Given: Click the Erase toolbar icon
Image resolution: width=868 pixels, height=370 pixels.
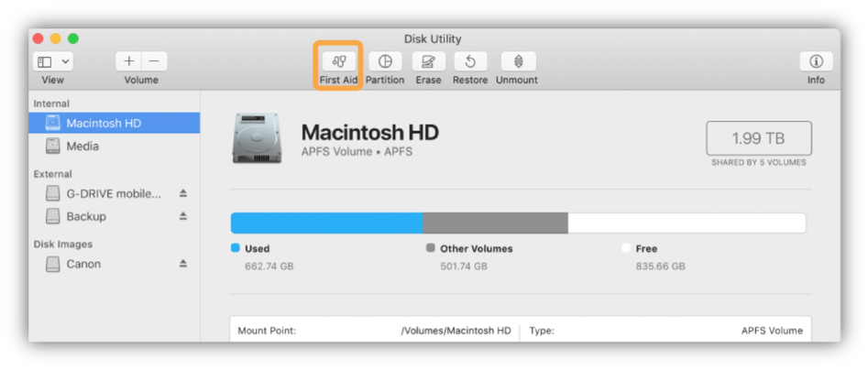Looking at the screenshot, I should coord(428,61).
